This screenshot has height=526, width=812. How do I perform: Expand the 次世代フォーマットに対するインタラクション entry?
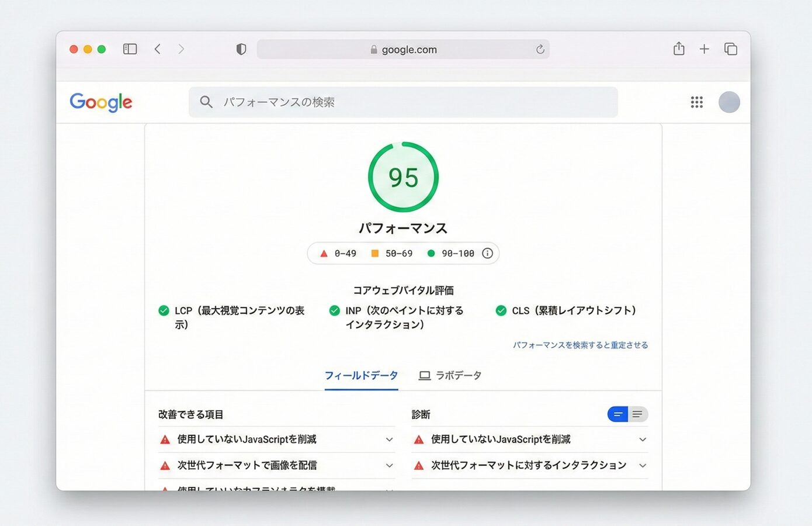pyautogui.click(x=643, y=466)
